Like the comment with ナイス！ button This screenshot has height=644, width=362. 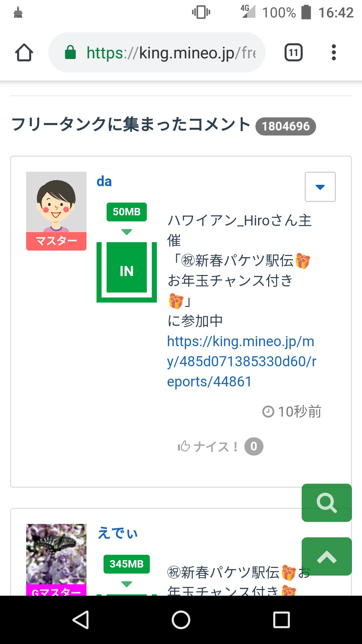[x=208, y=447]
